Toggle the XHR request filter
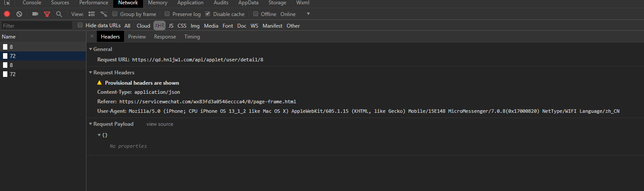Screen dimensions: 644x191 pyautogui.click(x=159, y=25)
